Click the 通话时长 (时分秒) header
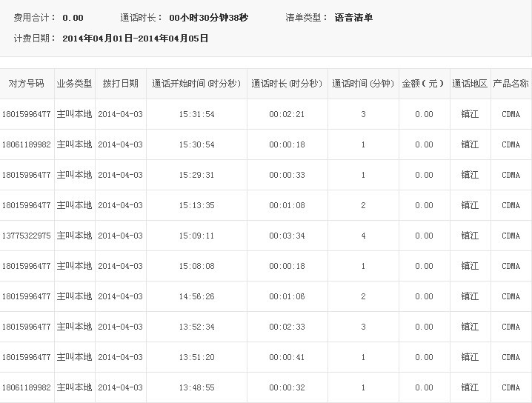Image resolution: width=532 pixels, height=403 pixels. click(287, 83)
